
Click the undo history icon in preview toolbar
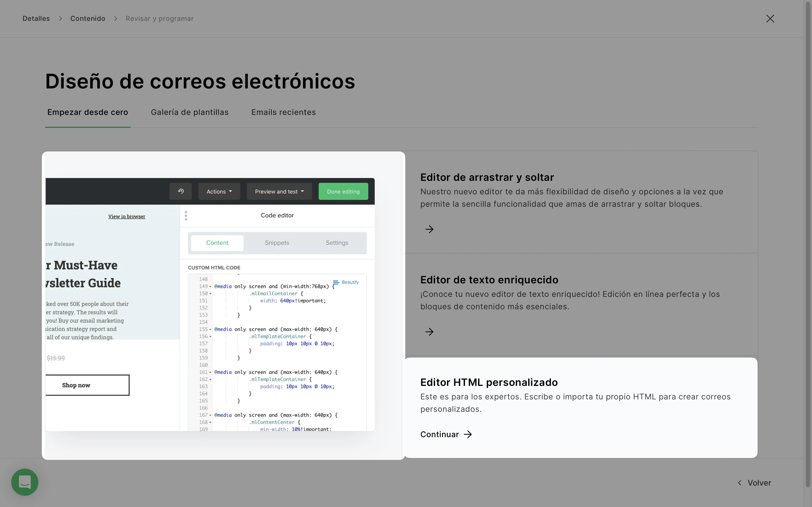point(180,192)
